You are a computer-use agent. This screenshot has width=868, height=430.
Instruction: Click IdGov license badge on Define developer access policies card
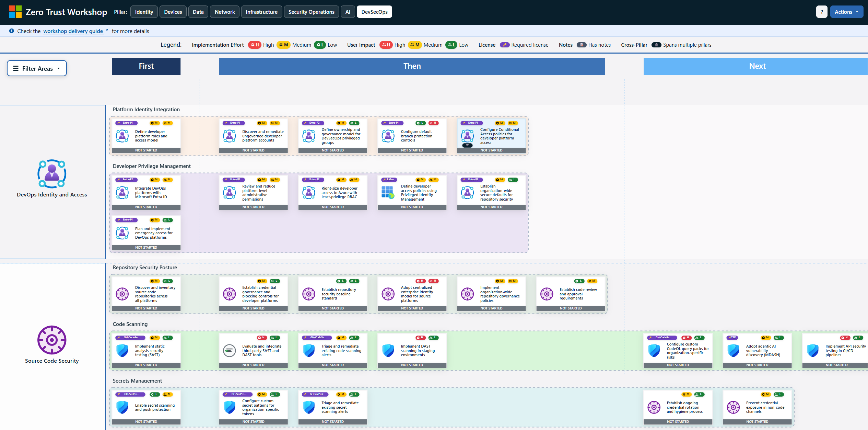point(389,180)
